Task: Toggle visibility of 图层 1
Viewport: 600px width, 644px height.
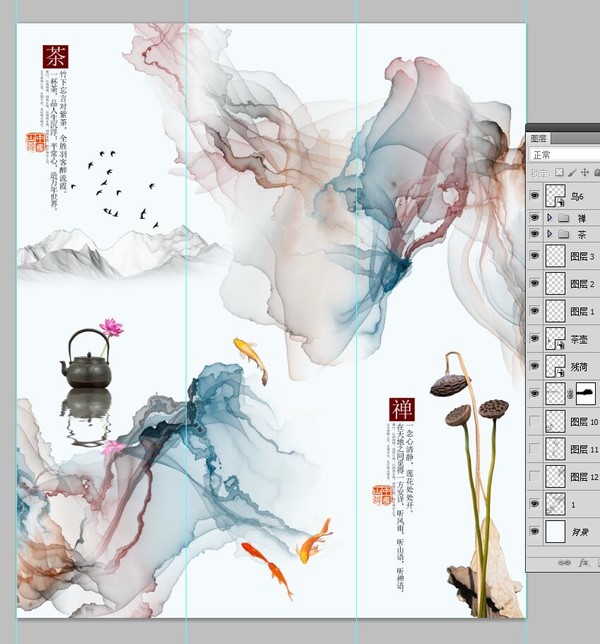Action: coord(534,311)
